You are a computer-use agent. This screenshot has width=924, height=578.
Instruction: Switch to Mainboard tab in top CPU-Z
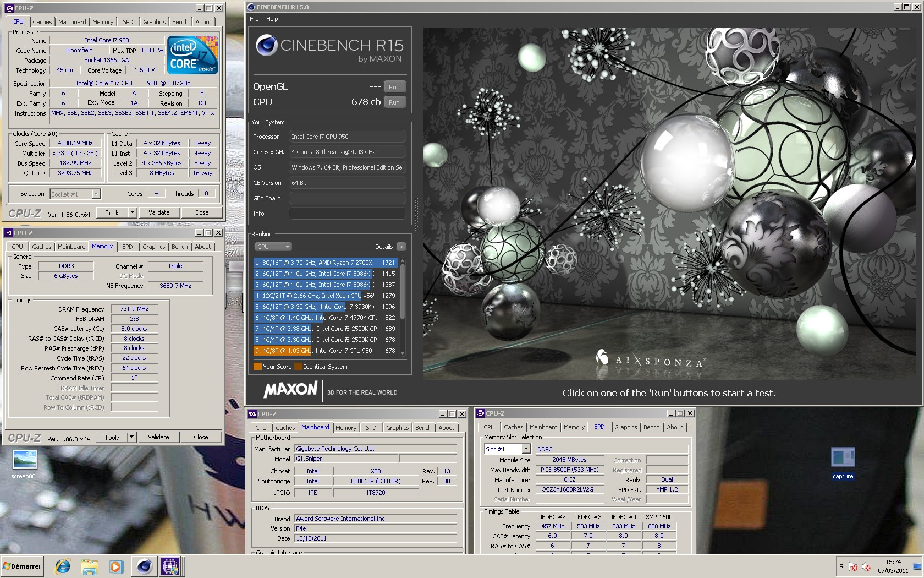pos(72,22)
